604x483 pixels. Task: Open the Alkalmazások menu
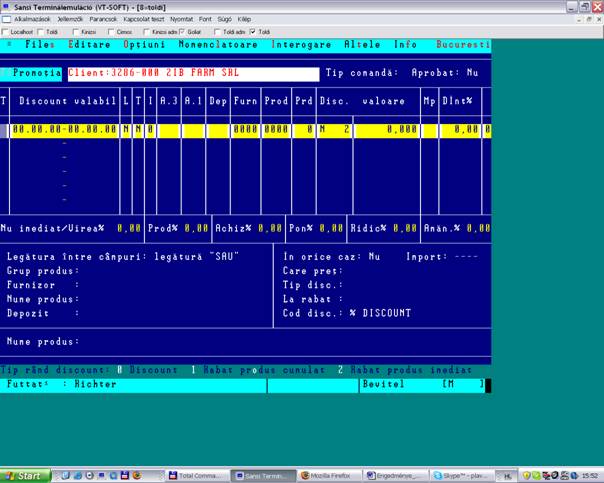[x=32, y=19]
